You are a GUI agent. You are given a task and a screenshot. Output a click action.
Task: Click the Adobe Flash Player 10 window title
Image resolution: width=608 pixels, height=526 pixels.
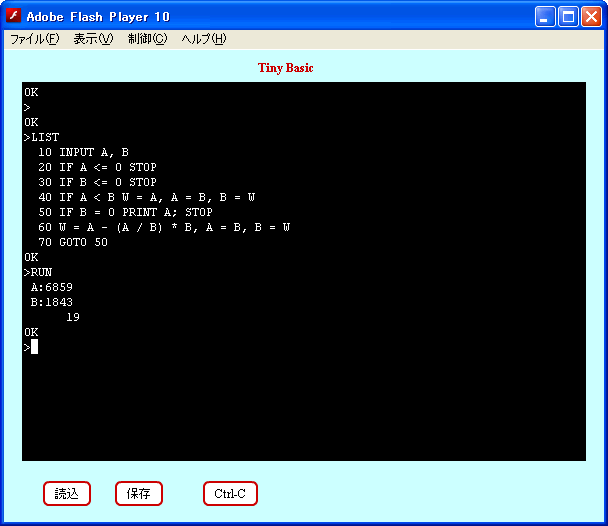click(98, 17)
